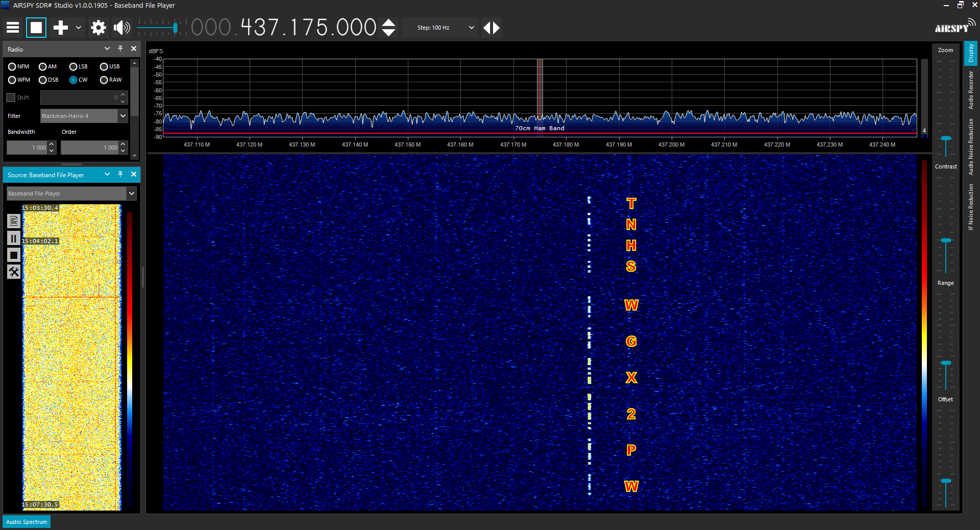Click the plus add-source icon
This screenshot has width=980, height=530.
[61, 28]
